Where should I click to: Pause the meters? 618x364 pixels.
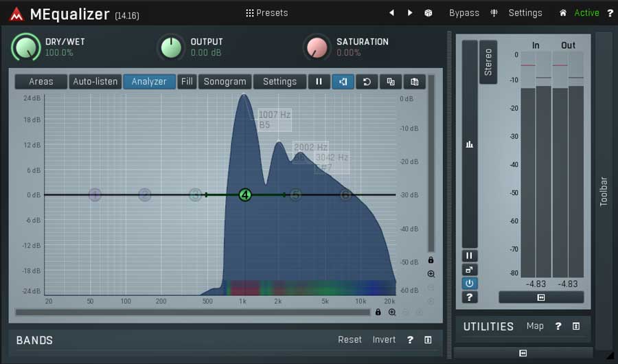point(470,256)
